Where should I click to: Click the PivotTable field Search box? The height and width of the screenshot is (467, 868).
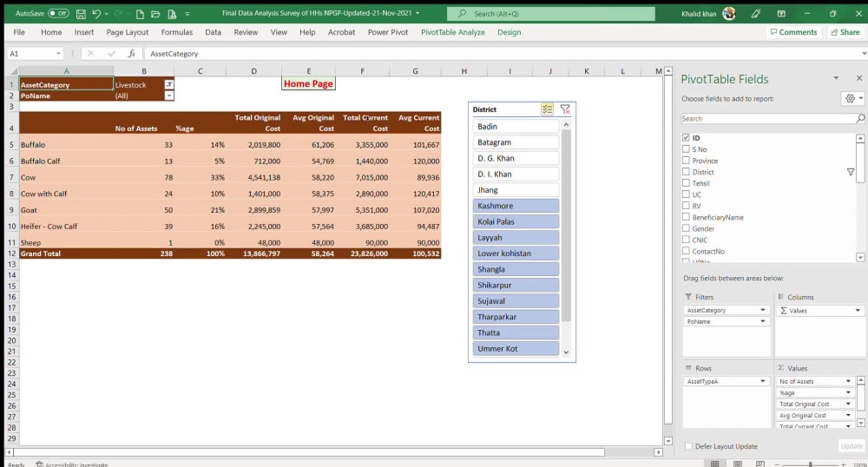click(768, 118)
